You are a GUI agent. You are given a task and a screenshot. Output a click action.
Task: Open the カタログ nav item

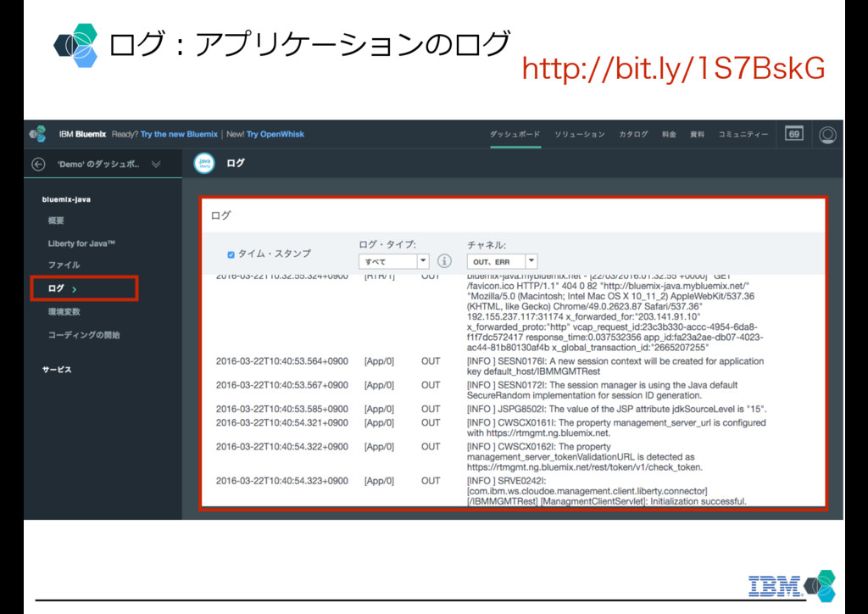pyautogui.click(x=633, y=134)
